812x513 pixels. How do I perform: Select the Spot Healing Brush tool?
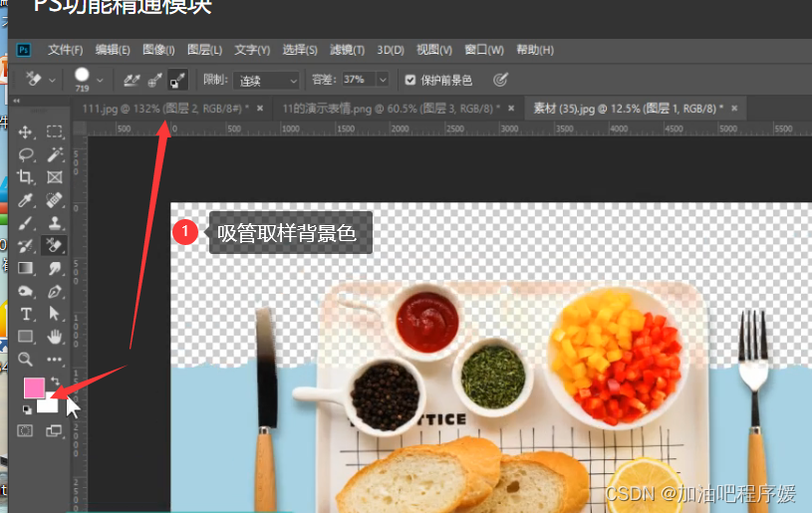(x=55, y=200)
